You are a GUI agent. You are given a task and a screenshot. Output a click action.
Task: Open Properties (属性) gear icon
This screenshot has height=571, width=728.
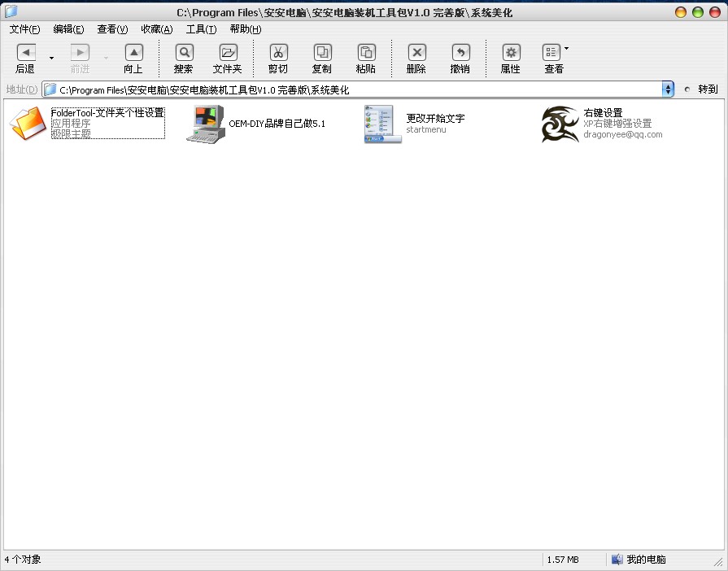click(x=511, y=53)
